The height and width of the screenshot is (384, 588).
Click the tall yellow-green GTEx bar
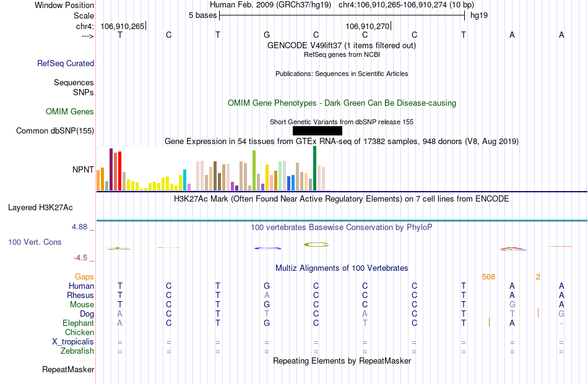(x=254, y=171)
